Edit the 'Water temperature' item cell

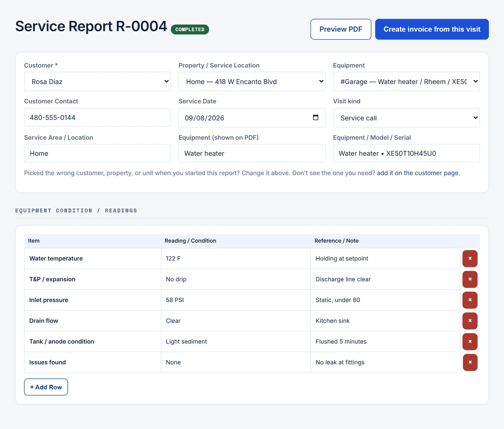[93, 258]
